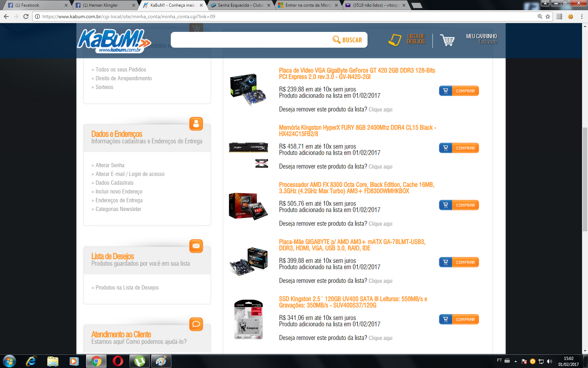The image size is (588, 368).
Task: Click the volume speaker tray icon
Action: pyautogui.click(x=549, y=361)
